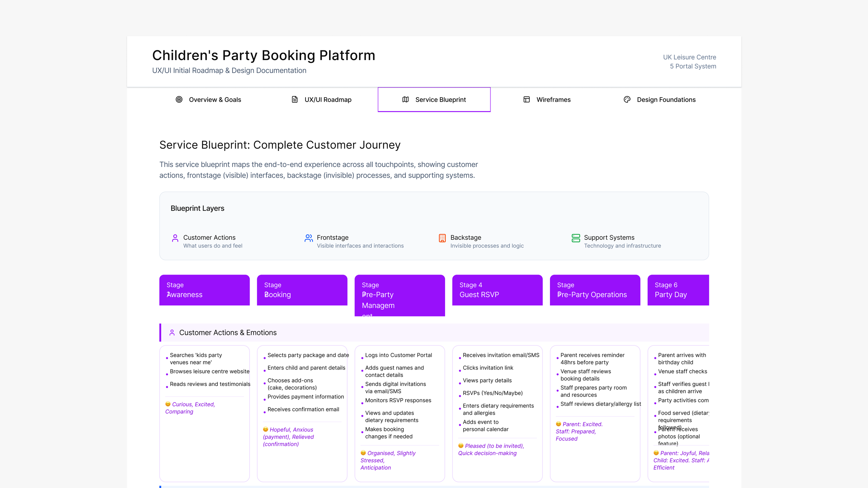Screen dimensions: 868x488
Task: Open the Wireframes tab
Action: (547, 100)
